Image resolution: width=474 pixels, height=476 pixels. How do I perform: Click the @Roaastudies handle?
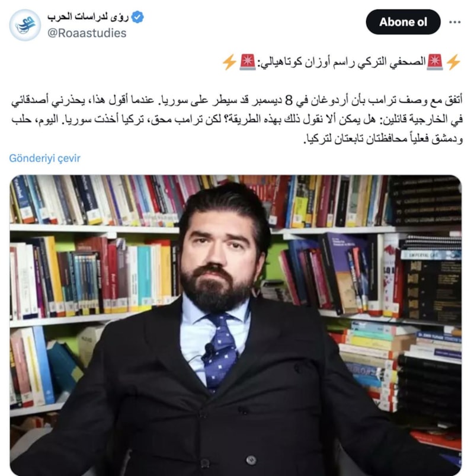87,33
